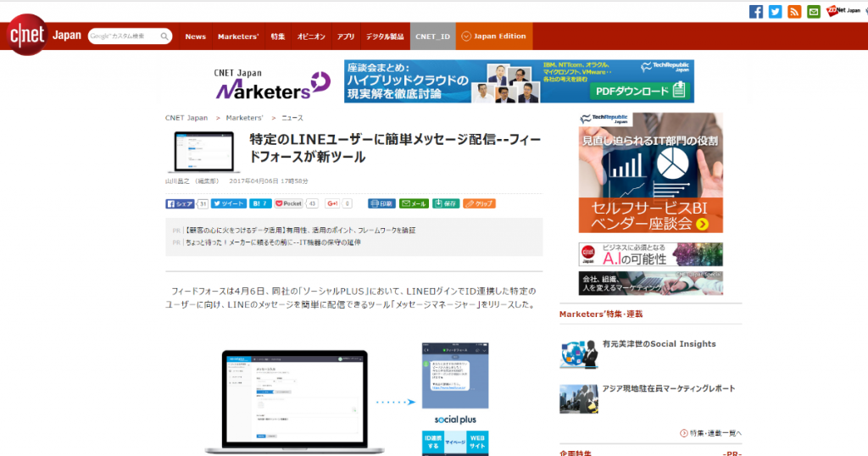868x456 pixels.
Task: Click the laptop message manager illustration
Action: coord(294,402)
